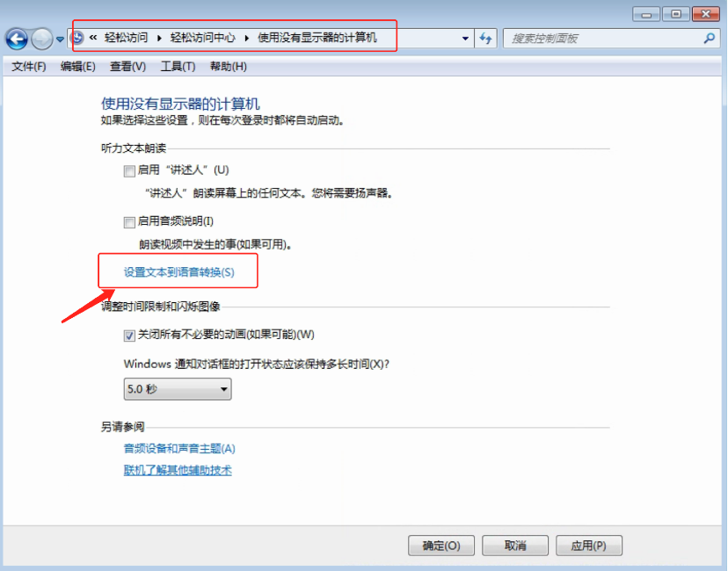Click the Ease of Access icon in address bar
Image resolution: width=728 pixels, height=571 pixels.
pyautogui.click(x=77, y=38)
